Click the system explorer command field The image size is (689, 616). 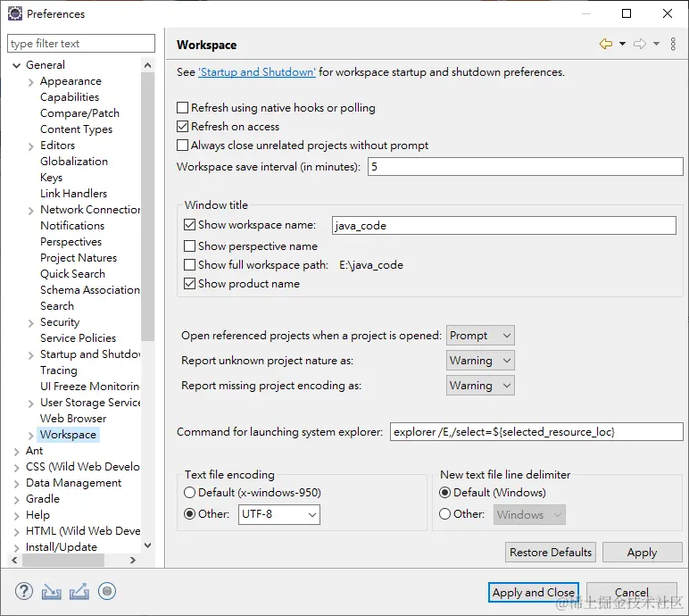pyautogui.click(x=536, y=432)
